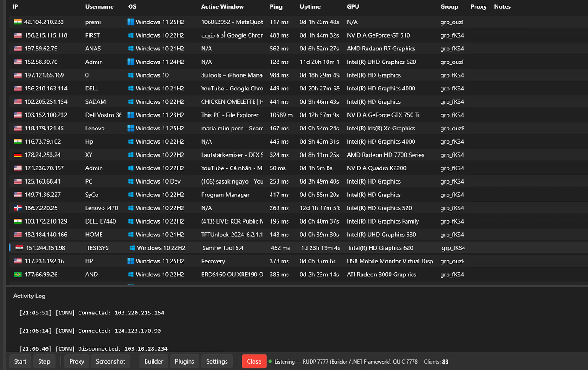Click the Brazil flag icon next to 177.66.99.26
This screenshot has width=588, height=370.
tap(18, 275)
